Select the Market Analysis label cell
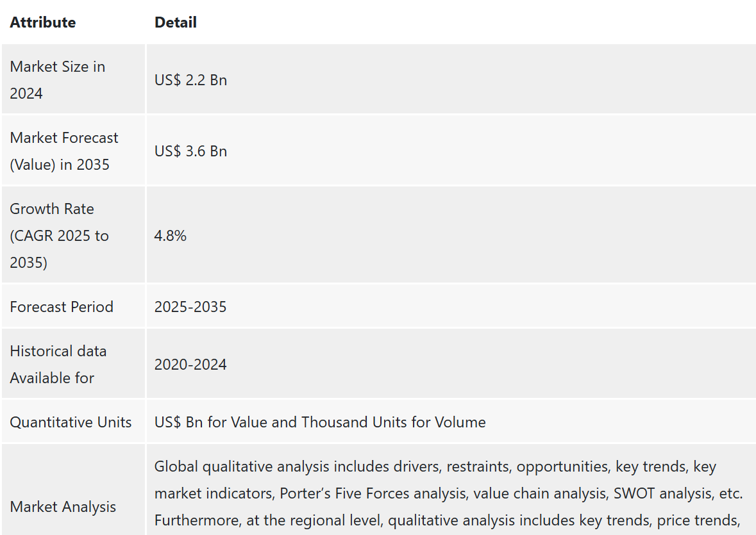 [x=73, y=490]
